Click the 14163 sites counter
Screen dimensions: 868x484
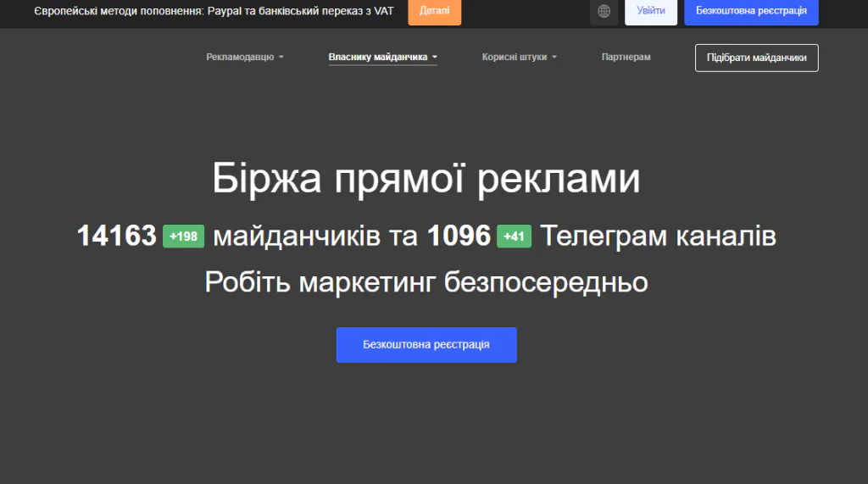tap(117, 236)
